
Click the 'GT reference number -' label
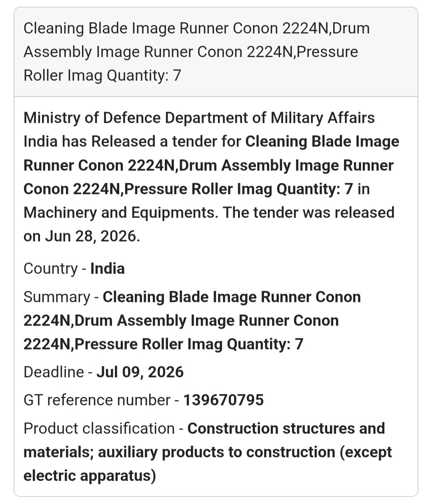click(101, 400)
